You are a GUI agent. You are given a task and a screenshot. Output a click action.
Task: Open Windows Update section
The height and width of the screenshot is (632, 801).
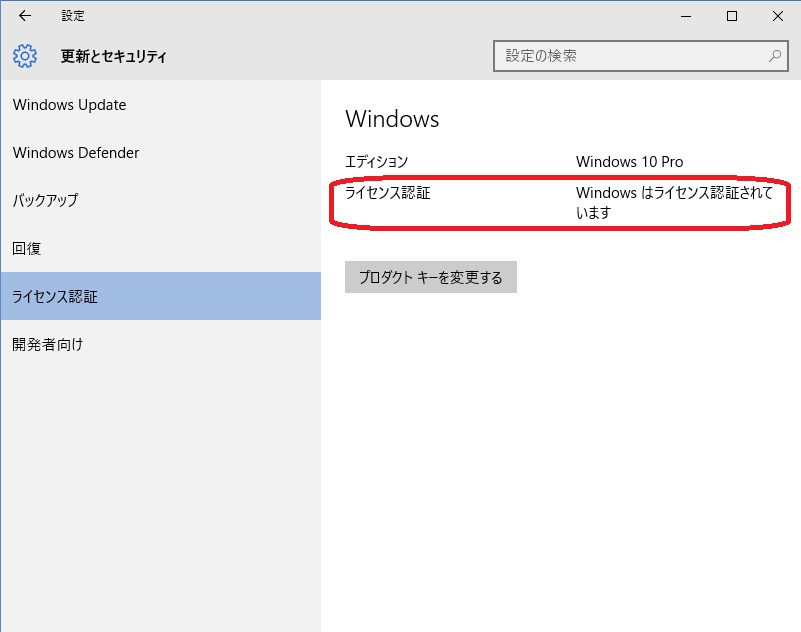(x=160, y=105)
